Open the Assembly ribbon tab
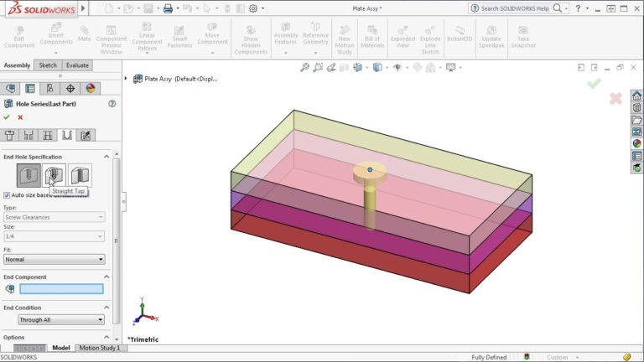The height and width of the screenshot is (362, 644). (x=17, y=65)
